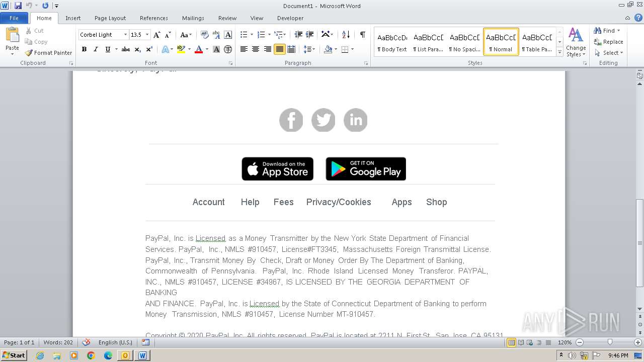Click the Increase Indent icon

pos(310,35)
